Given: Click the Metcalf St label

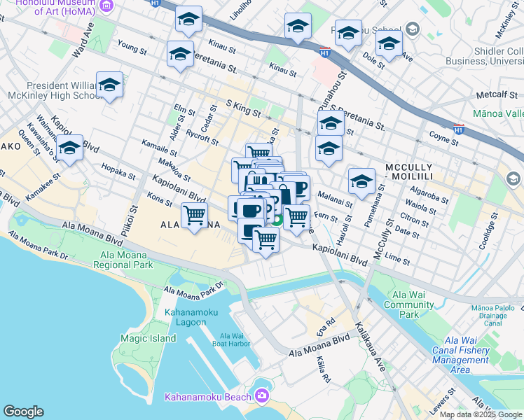Looking at the screenshot, I should (497, 94).
